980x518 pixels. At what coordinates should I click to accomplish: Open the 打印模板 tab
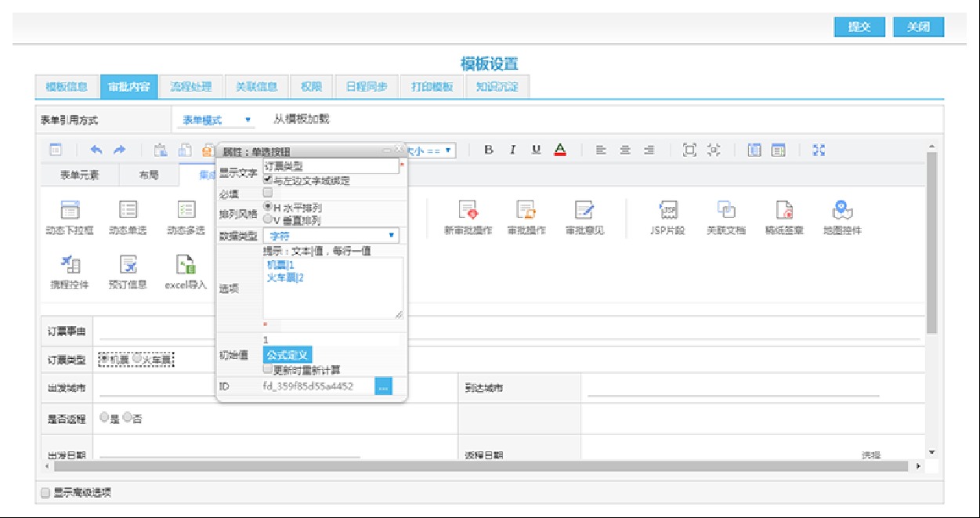click(x=432, y=87)
